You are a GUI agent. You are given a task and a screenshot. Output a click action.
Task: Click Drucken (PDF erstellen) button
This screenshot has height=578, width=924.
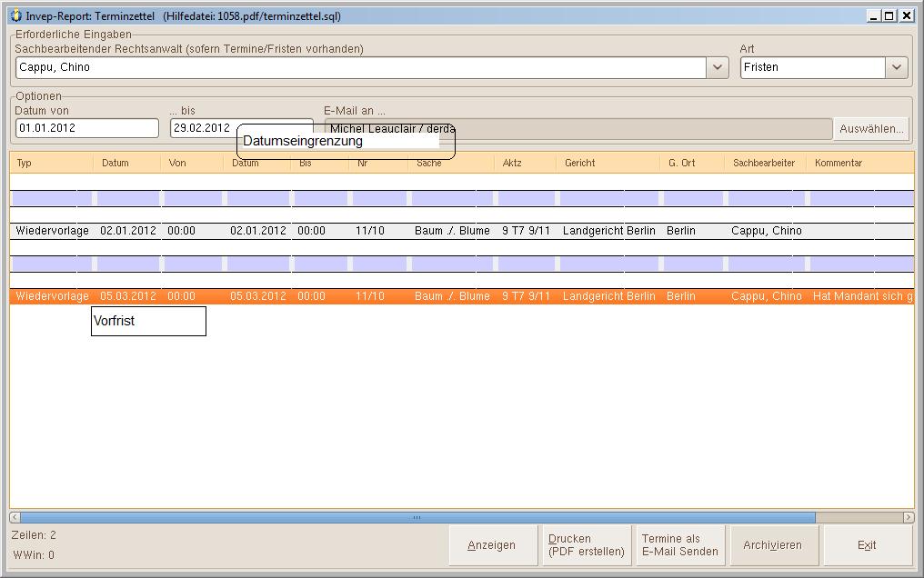pos(587,545)
